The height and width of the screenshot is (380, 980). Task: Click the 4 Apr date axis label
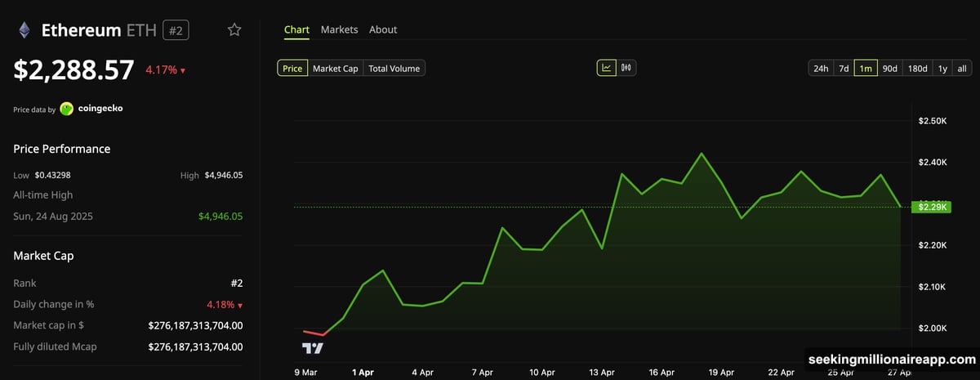pyautogui.click(x=422, y=372)
